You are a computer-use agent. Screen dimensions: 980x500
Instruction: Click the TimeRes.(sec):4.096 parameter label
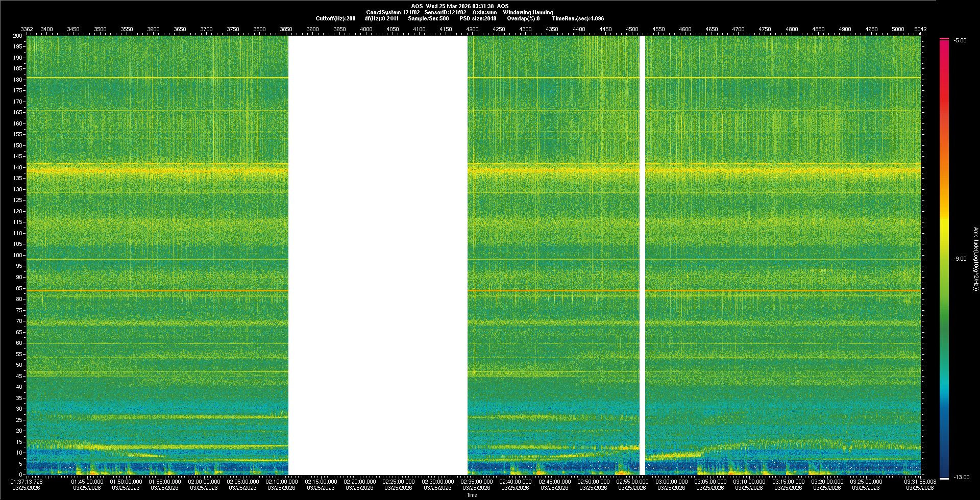pyautogui.click(x=577, y=18)
